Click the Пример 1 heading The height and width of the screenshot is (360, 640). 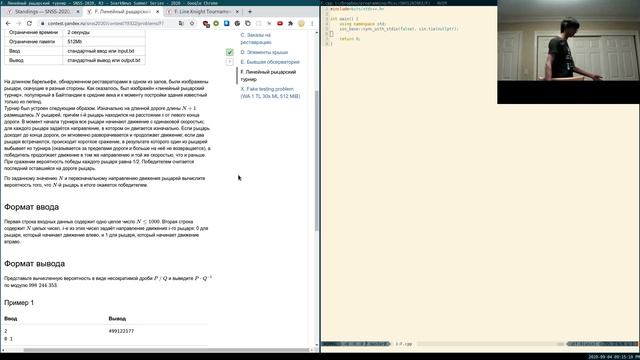click(19, 303)
